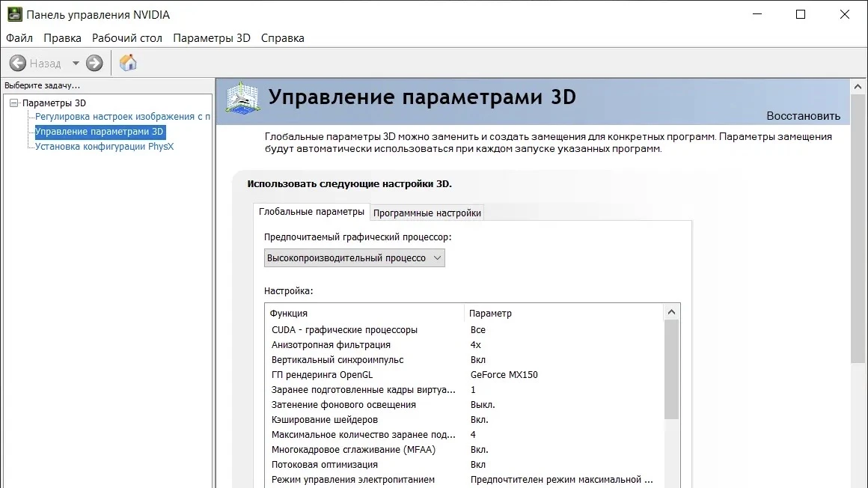Screen dimensions: 868x488
Task: Maximize the NVIDIA control panel window
Action: pos(801,14)
